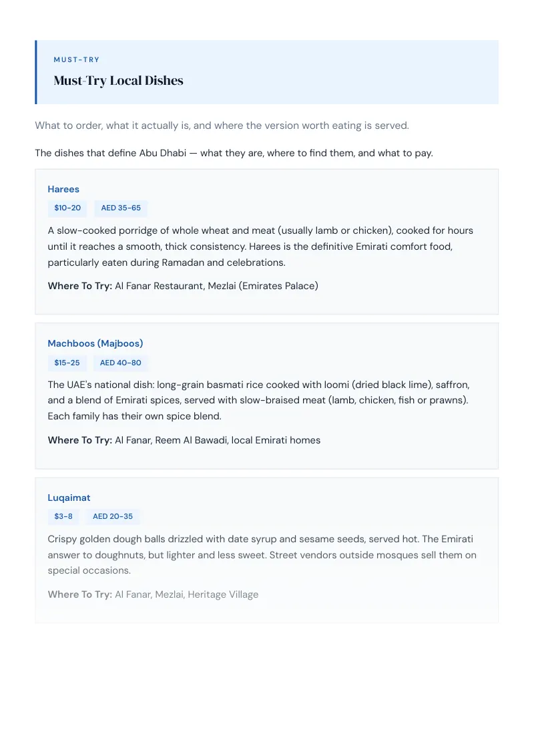Click the Must-Try Local Dishes heading
The width and height of the screenshot is (534, 756).
119,81
